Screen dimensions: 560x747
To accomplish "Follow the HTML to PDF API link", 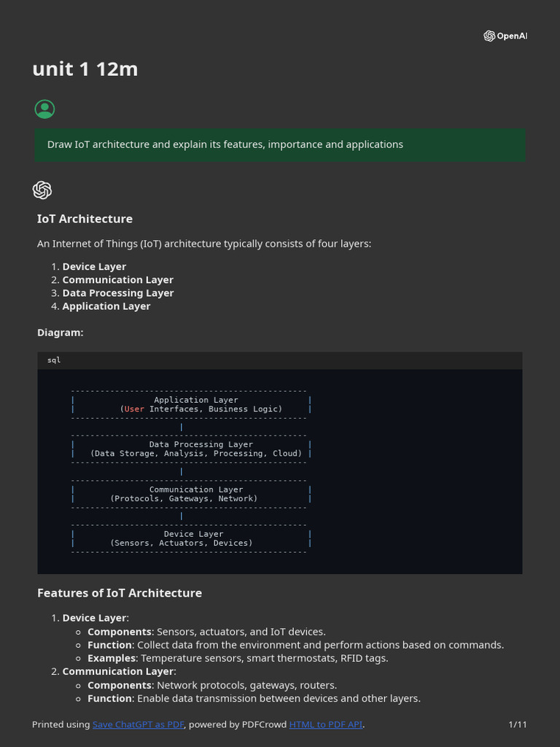I will 325,724.
